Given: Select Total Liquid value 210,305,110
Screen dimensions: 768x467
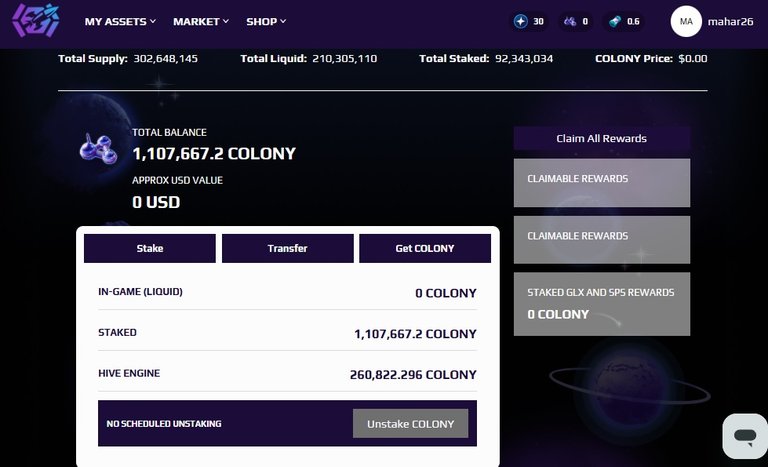Looking at the screenshot, I should click(x=345, y=58).
